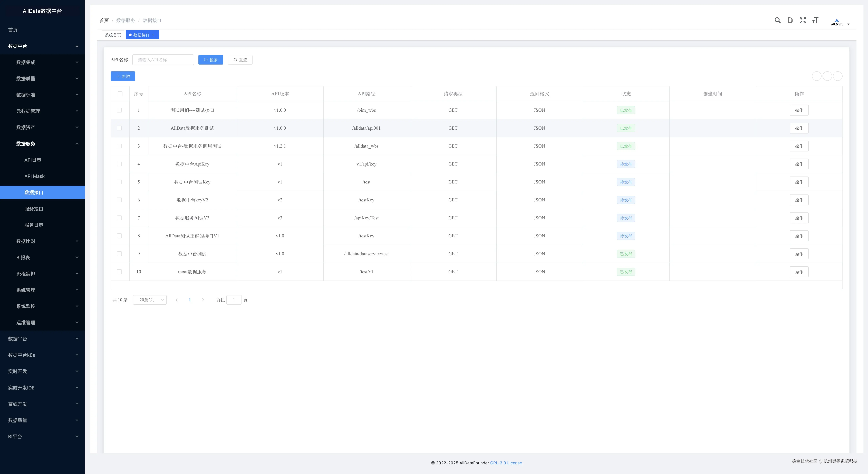
Task: Click the 新增 add button
Action: tap(123, 76)
